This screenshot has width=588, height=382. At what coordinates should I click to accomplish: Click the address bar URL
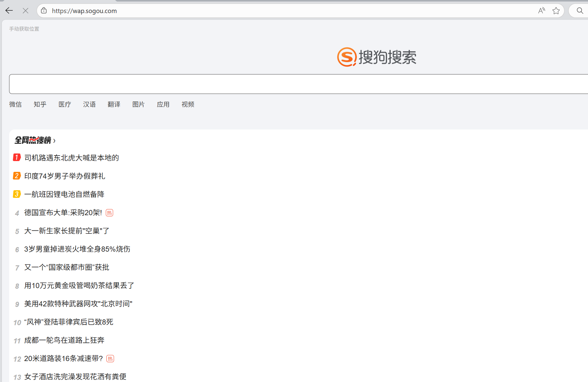[x=84, y=11]
